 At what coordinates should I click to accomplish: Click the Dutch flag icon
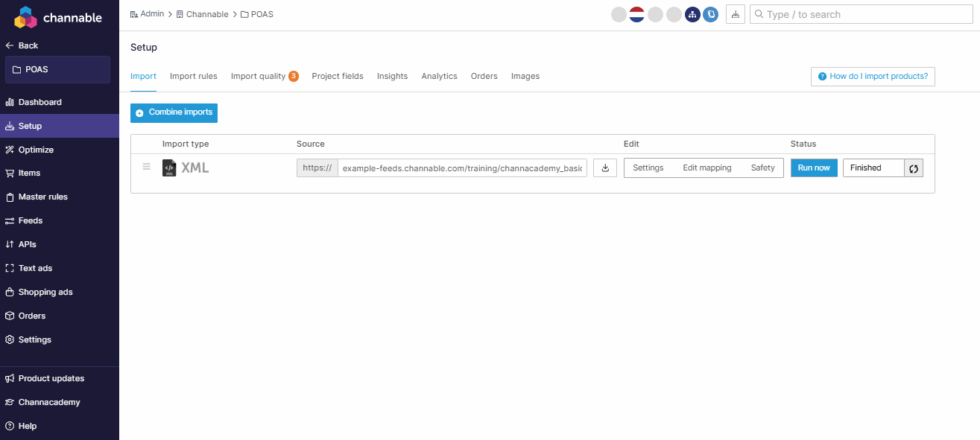pyautogui.click(x=636, y=14)
